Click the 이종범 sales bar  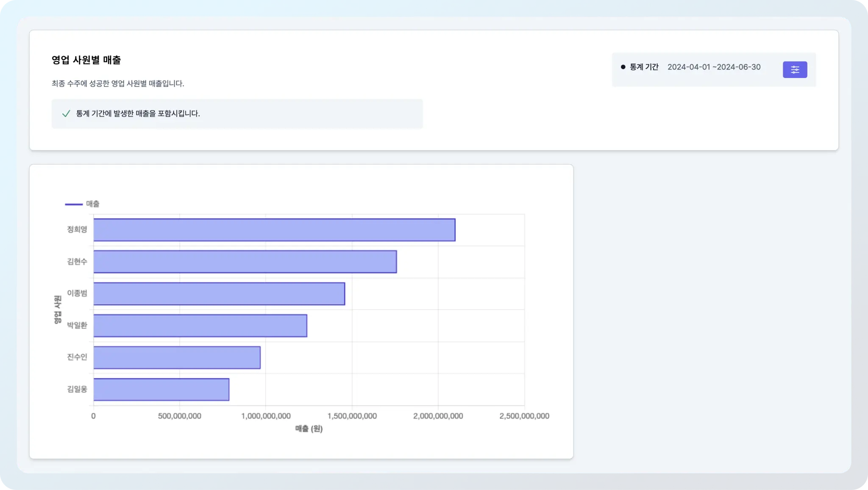coord(219,294)
